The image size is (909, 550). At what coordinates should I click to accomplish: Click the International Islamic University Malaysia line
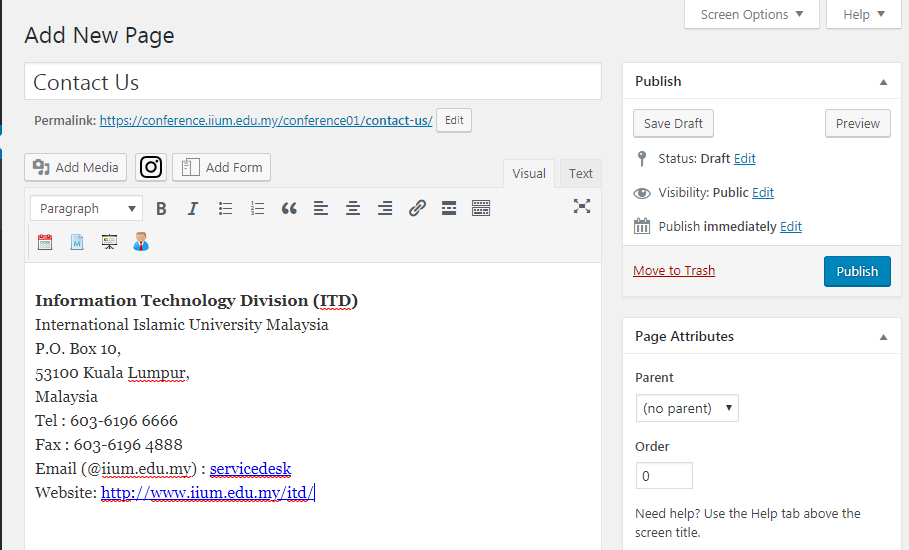coord(182,325)
